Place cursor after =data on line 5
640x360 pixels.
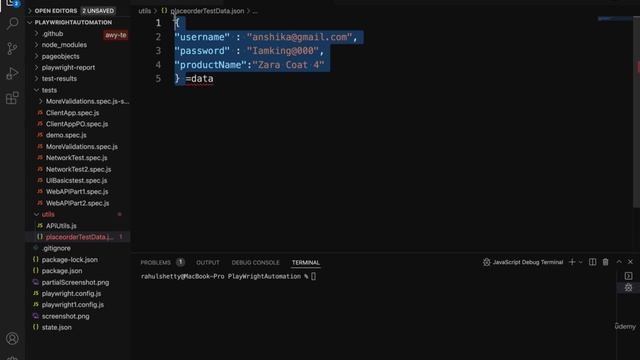(213, 79)
